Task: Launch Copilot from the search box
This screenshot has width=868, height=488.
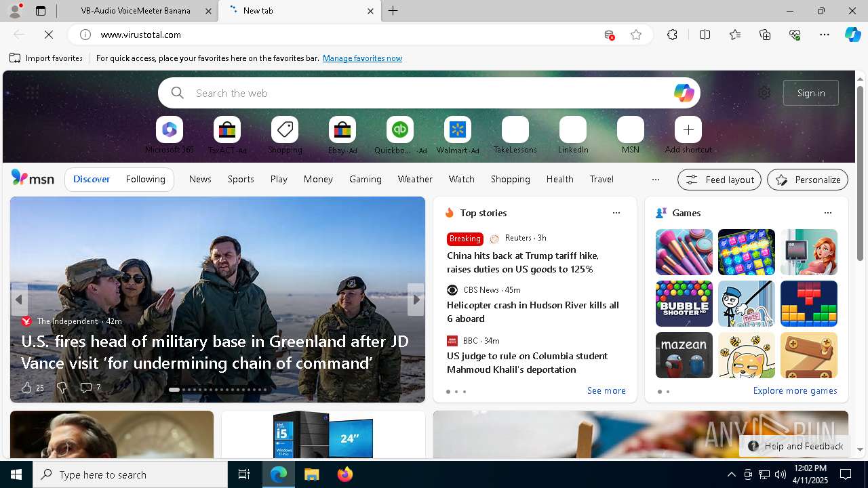Action: tap(684, 93)
